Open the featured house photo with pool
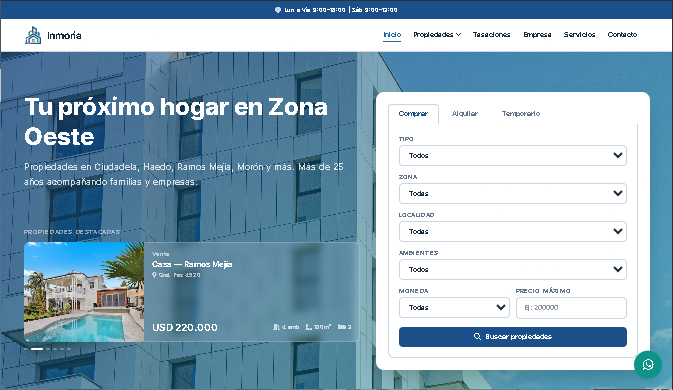Viewport: 673px width, 390px height. tap(84, 292)
